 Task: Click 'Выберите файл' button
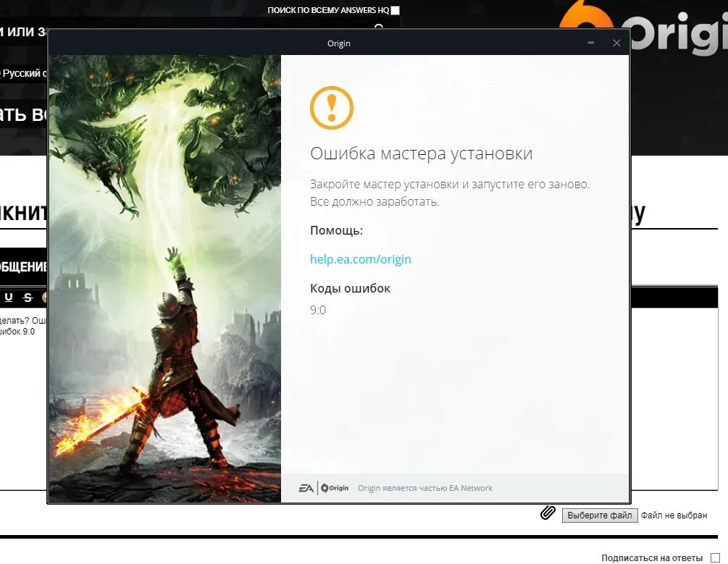click(x=599, y=515)
